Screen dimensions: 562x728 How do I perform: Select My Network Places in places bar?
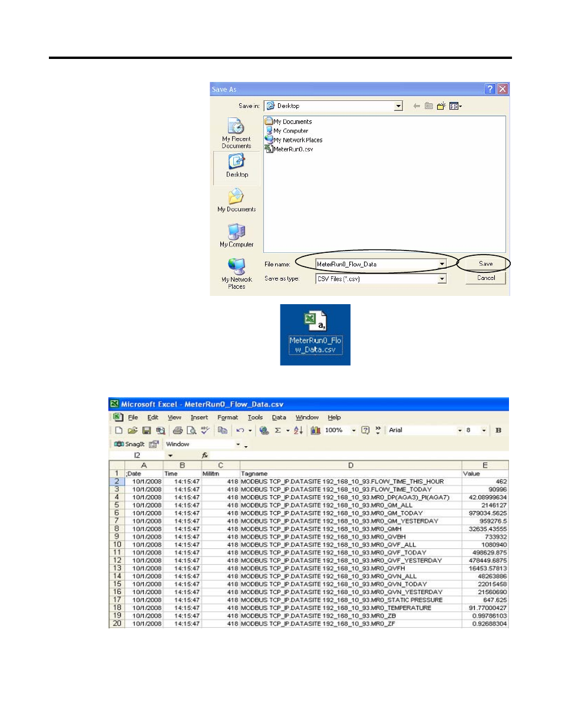[x=237, y=274]
